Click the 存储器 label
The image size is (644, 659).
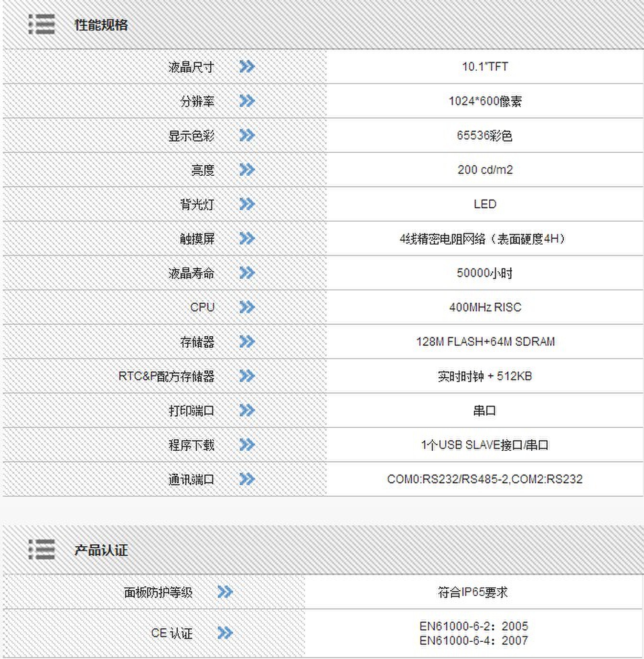[197, 342]
